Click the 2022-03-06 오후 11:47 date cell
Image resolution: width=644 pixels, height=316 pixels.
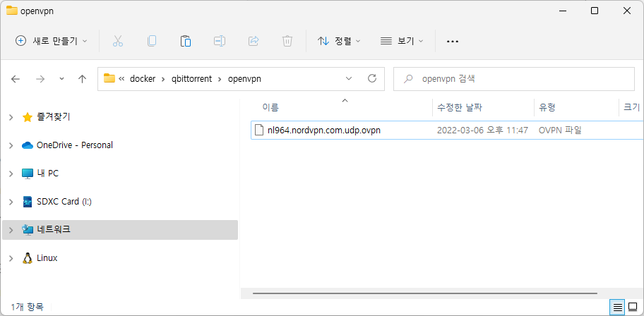pyautogui.click(x=482, y=130)
